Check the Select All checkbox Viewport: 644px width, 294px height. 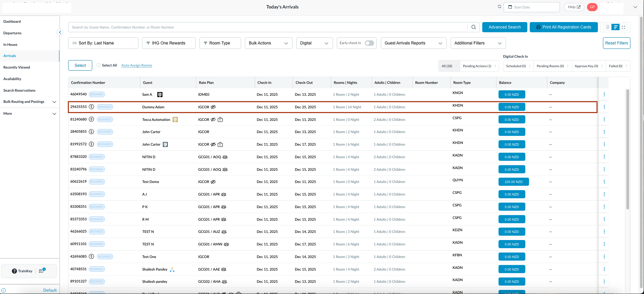[x=99, y=65]
